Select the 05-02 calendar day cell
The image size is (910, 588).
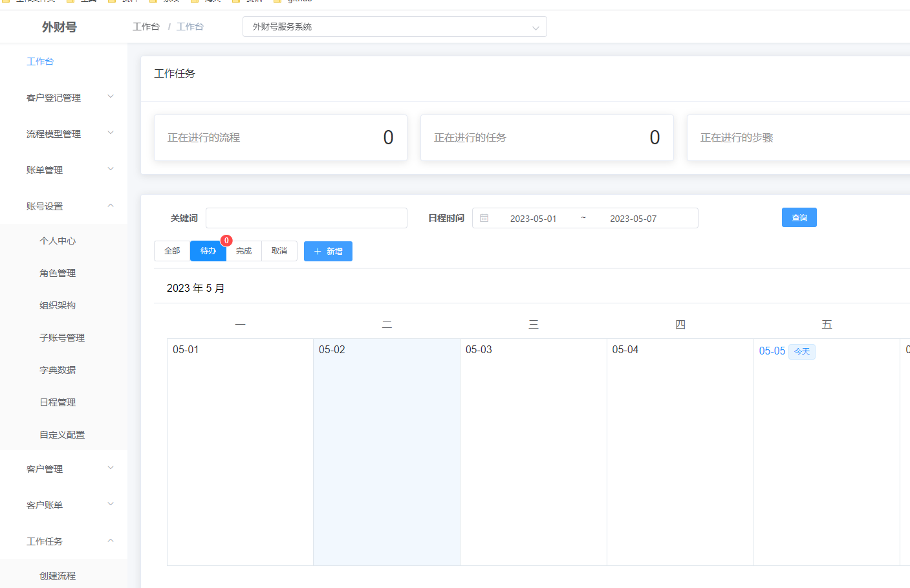[387, 452]
